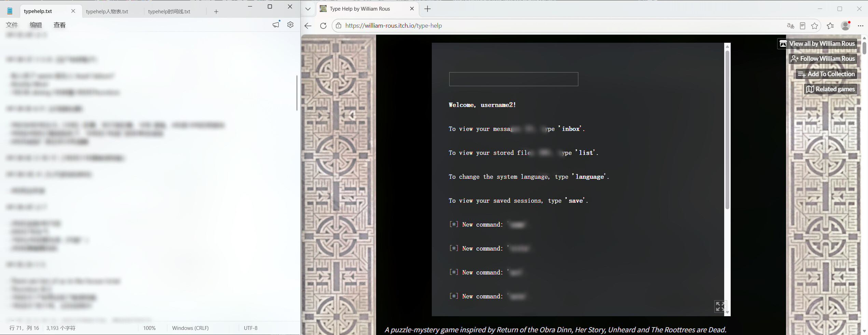Open Notepad settings gear icon
The height and width of the screenshot is (335, 868).
coord(290,25)
